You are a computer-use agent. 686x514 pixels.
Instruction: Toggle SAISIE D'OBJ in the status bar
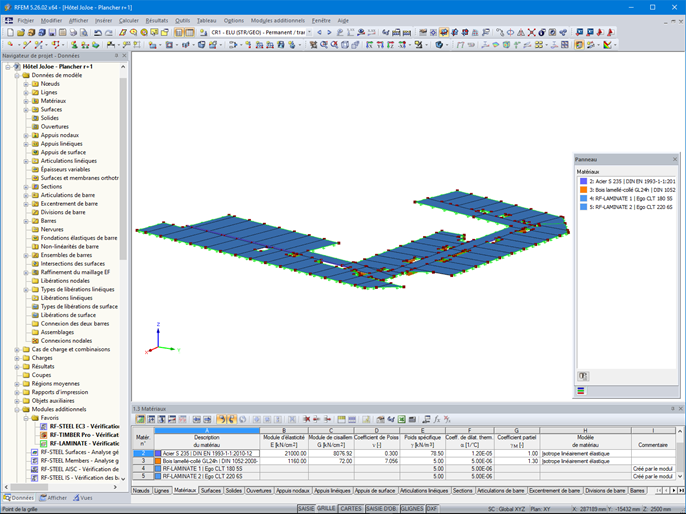point(381,509)
